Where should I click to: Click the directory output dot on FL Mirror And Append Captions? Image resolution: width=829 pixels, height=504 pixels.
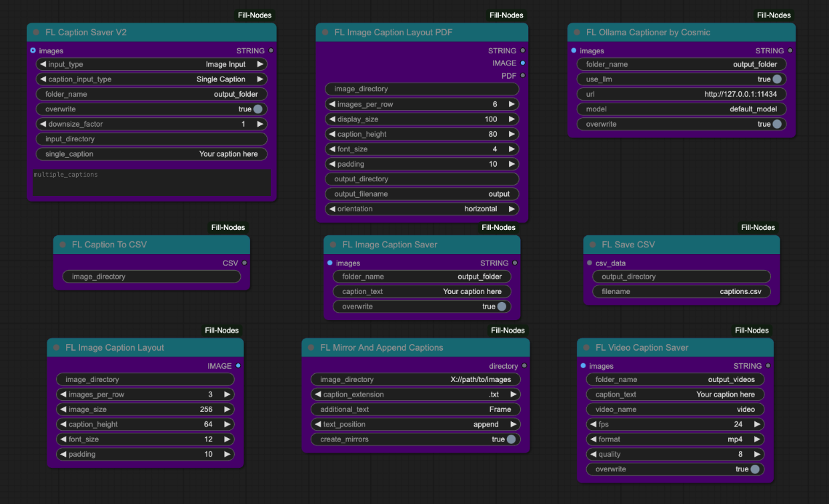click(x=523, y=365)
